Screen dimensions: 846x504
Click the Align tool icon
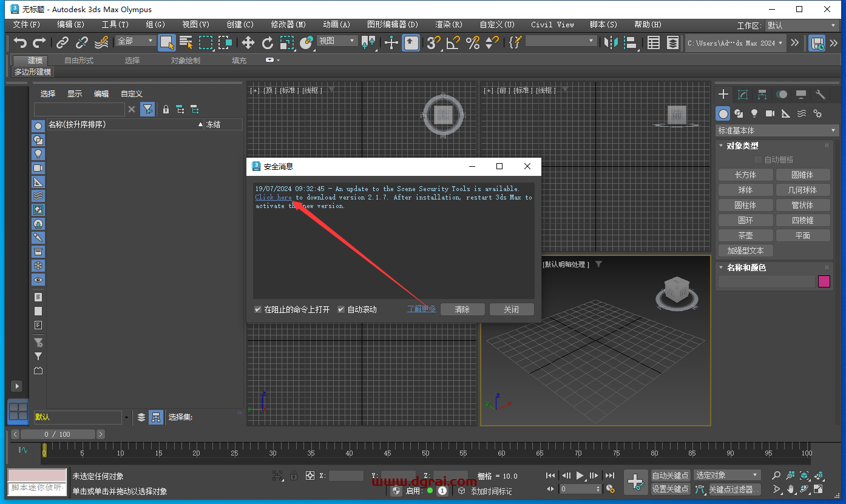(631, 42)
